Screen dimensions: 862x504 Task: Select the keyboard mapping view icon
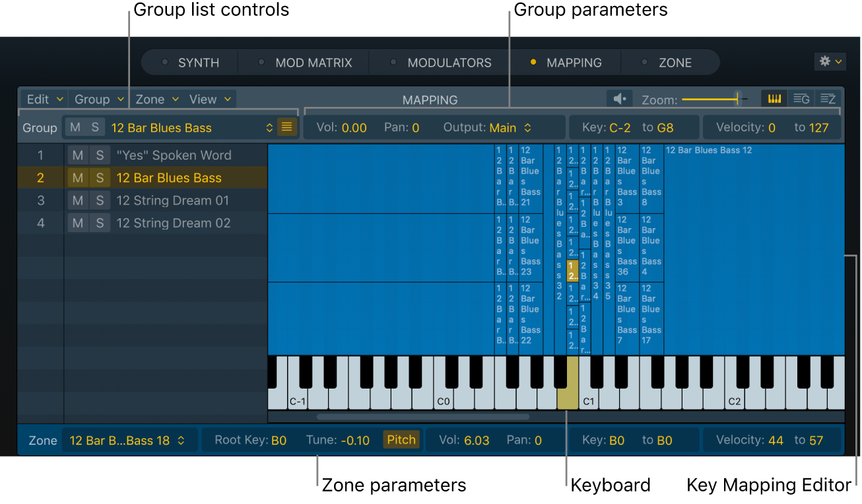(774, 98)
